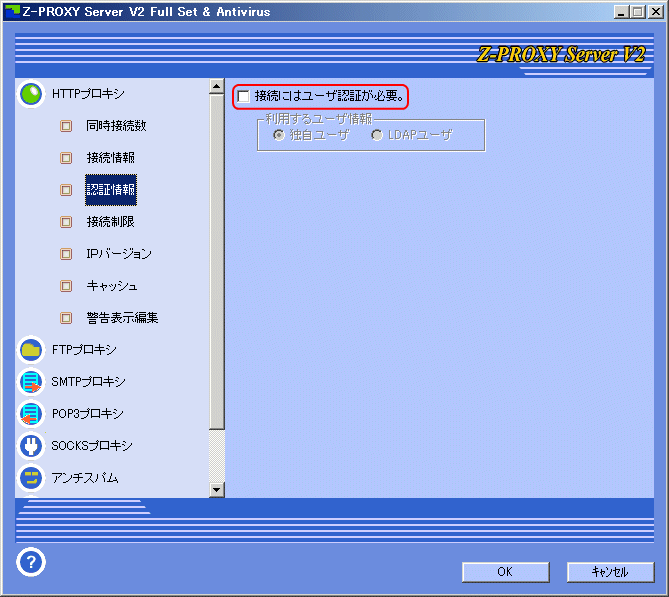Click the アンチスパム icon
Viewport: 669px width, 597px height.
31,478
